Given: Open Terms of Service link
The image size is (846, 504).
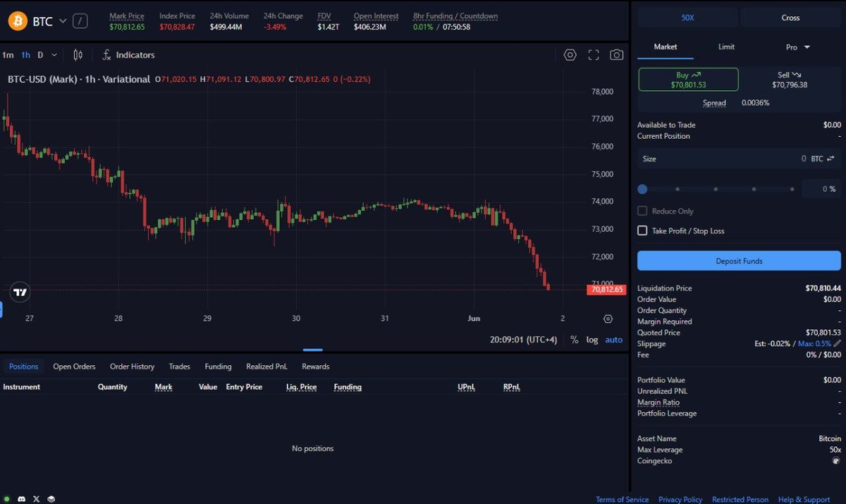Looking at the screenshot, I should pos(623,499).
